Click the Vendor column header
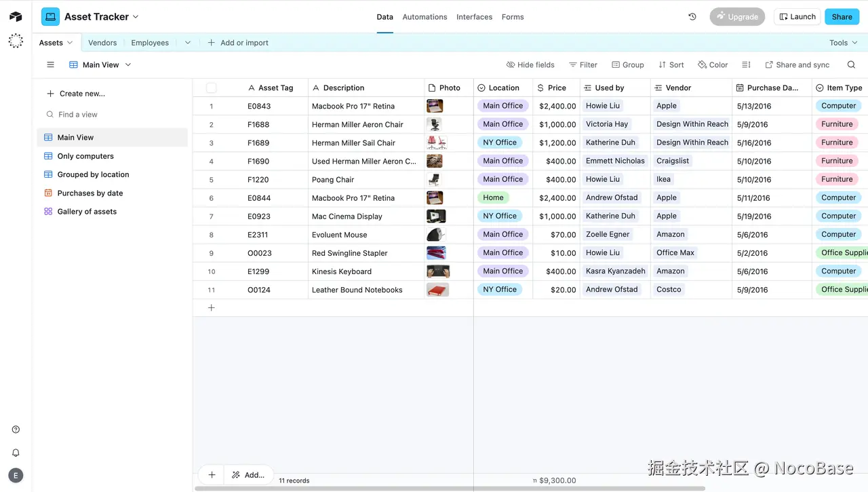Viewport: 868px width, 492px height. [691, 88]
